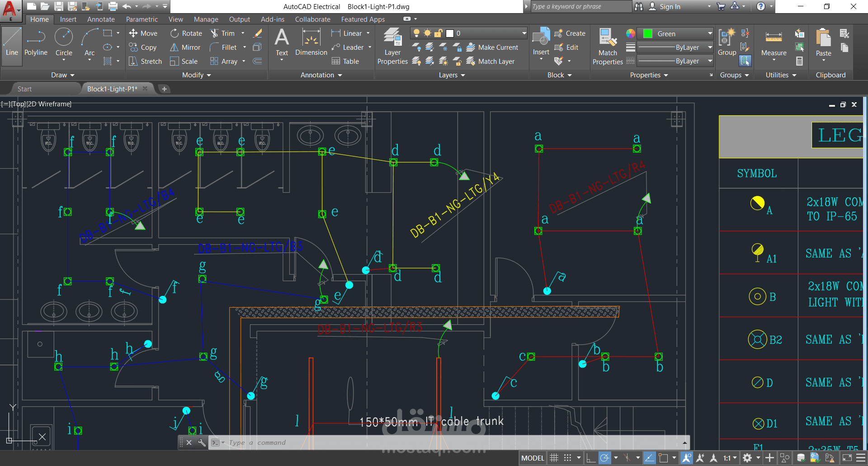
Task: Click the Move tool
Action: [143, 33]
